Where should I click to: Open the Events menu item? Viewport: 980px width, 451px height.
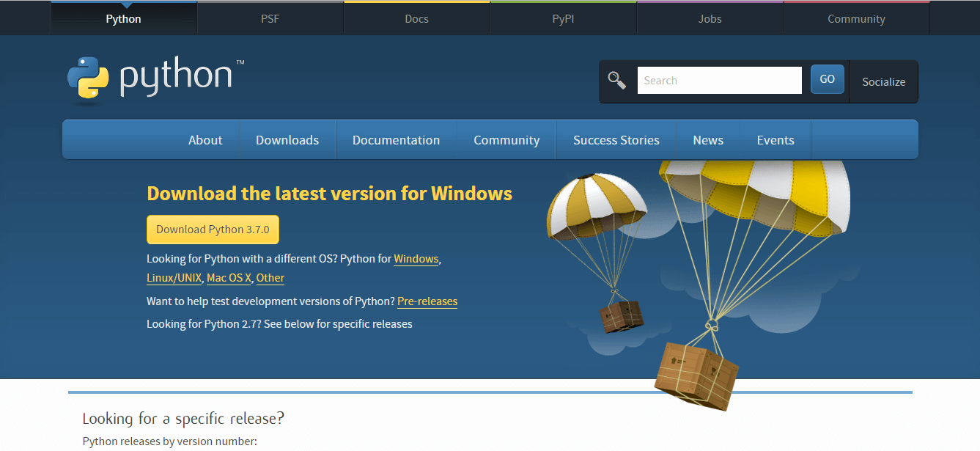coord(775,140)
